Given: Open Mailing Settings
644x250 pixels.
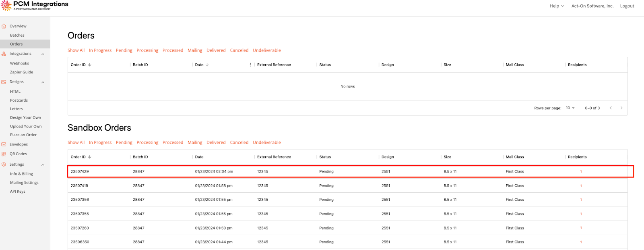Looking at the screenshot, I should click(x=24, y=183).
